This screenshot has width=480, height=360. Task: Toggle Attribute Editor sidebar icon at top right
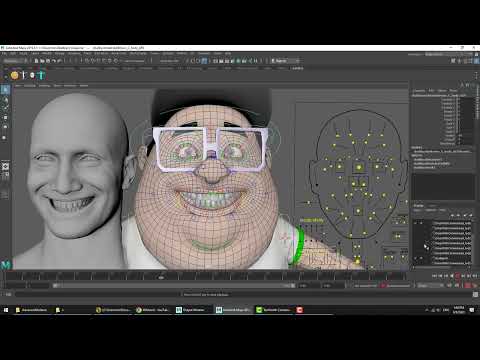coord(465,61)
